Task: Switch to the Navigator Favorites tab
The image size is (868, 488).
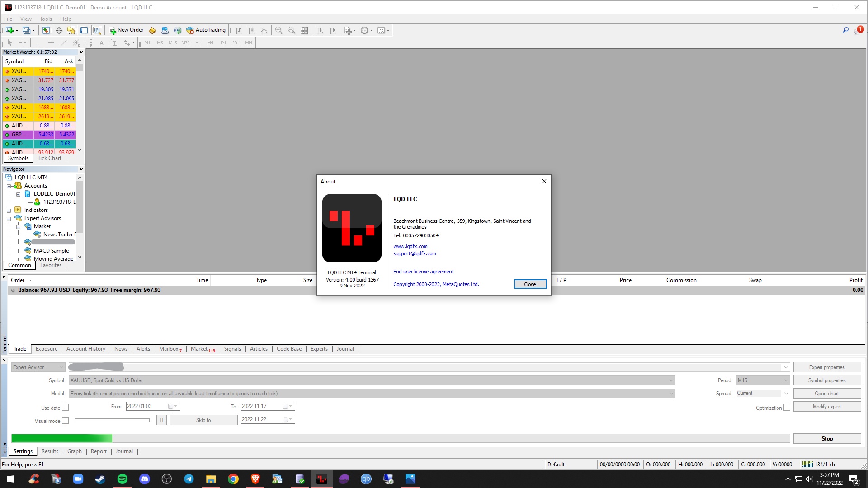Action: click(51, 265)
